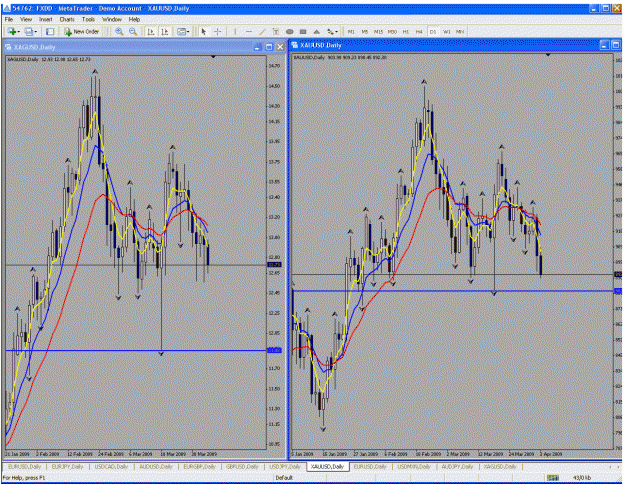This screenshot has height=484, width=625.
Task: Click the Default profile status text
Action: point(284,478)
